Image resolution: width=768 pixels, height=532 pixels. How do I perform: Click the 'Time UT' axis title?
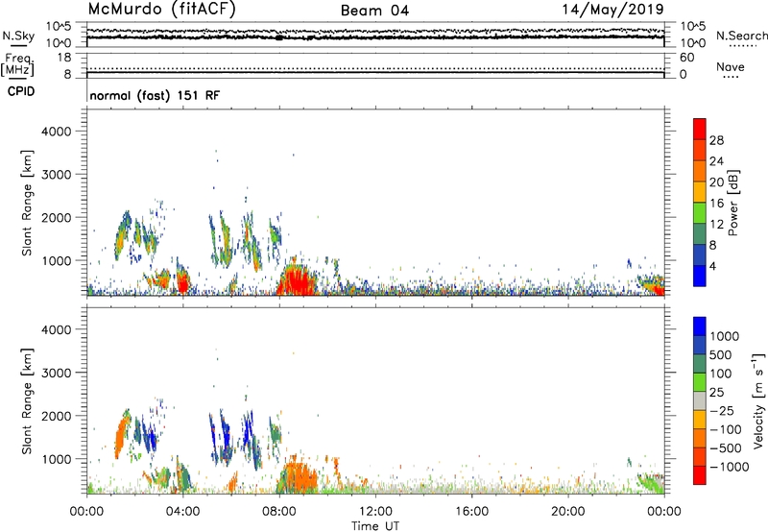click(375, 526)
